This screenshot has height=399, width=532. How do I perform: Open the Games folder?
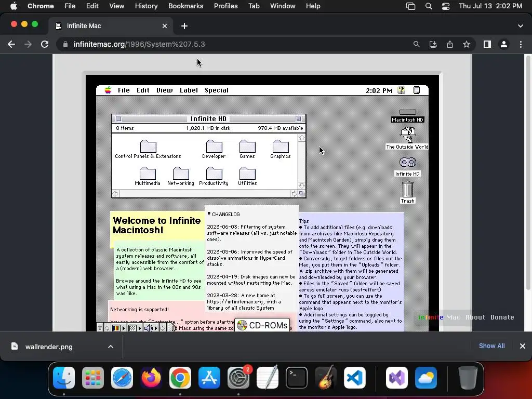(x=247, y=149)
